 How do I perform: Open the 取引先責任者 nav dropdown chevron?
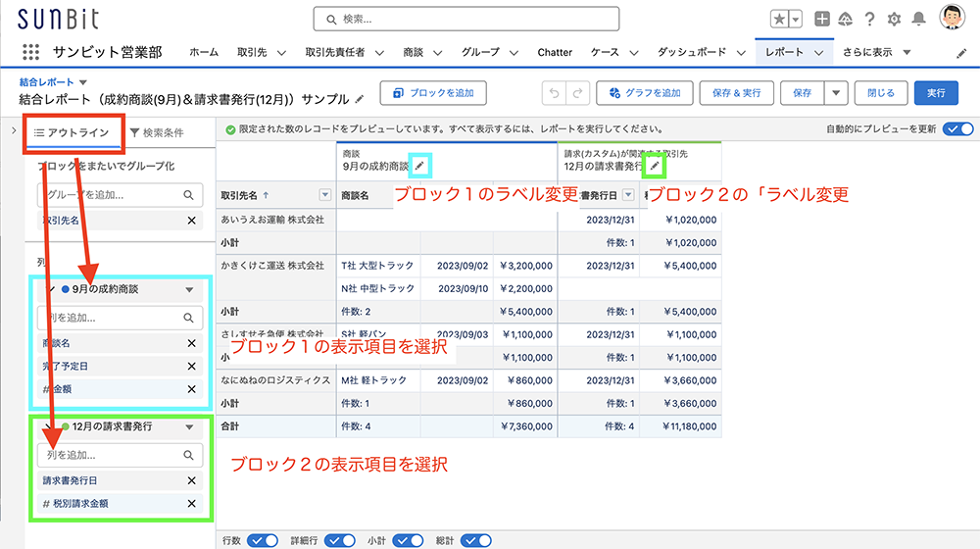click(379, 53)
